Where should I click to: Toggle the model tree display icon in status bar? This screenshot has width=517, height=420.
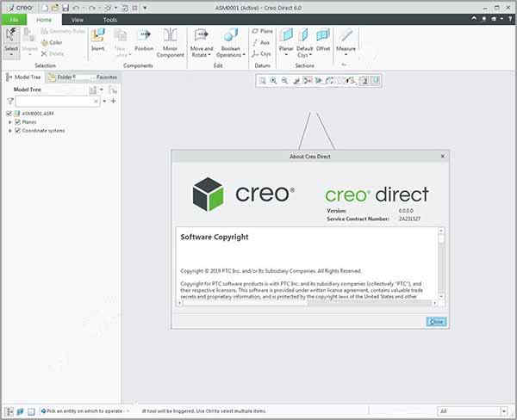pyautogui.click(x=9, y=411)
